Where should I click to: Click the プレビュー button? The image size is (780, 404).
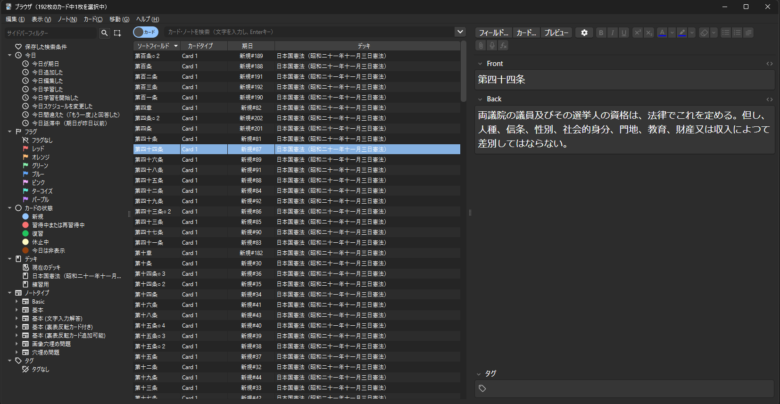pyautogui.click(x=557, y=33)
